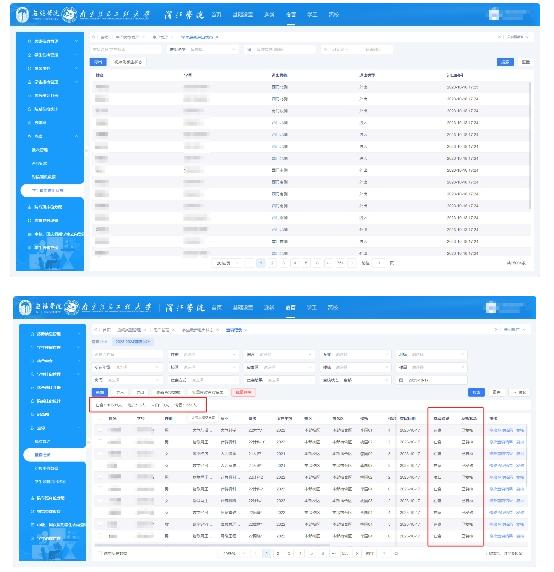Click the next-page arrow in lower table pagination
Screen dimensions: 554x572
[x=357, y=553]
